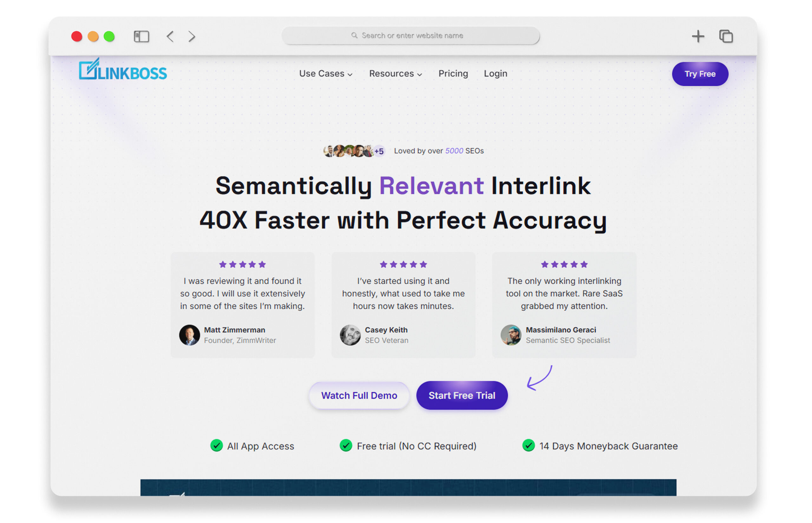Click Matt Zimmerman's avatar photo
812x523 pixels.
(x=189, y=335)
